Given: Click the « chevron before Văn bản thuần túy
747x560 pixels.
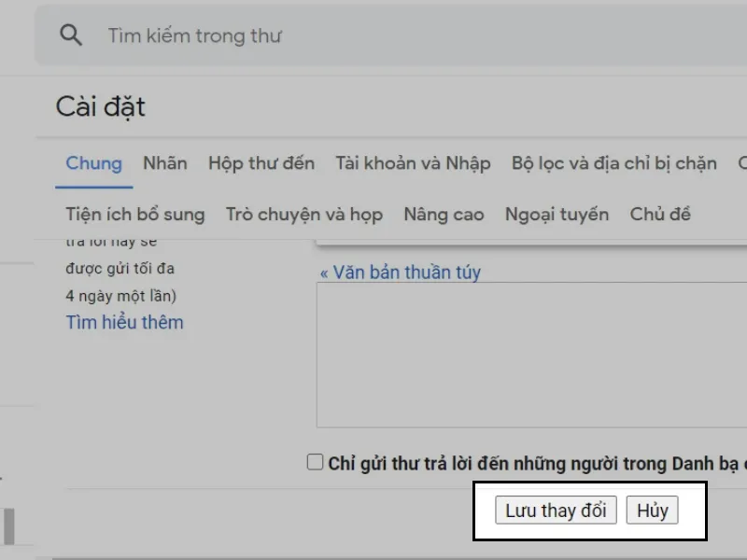Looking at the screenshot, I should [x=324, y=273].
